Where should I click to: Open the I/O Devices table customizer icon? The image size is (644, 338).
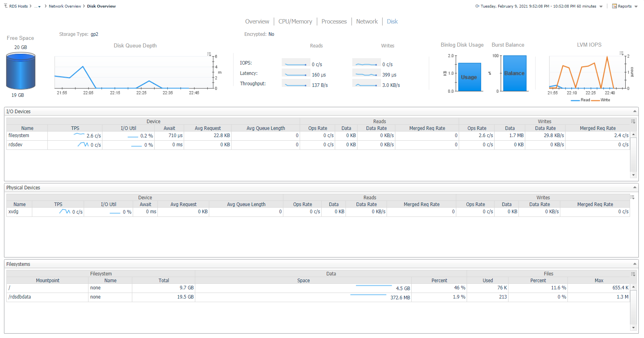coord(633,121)
